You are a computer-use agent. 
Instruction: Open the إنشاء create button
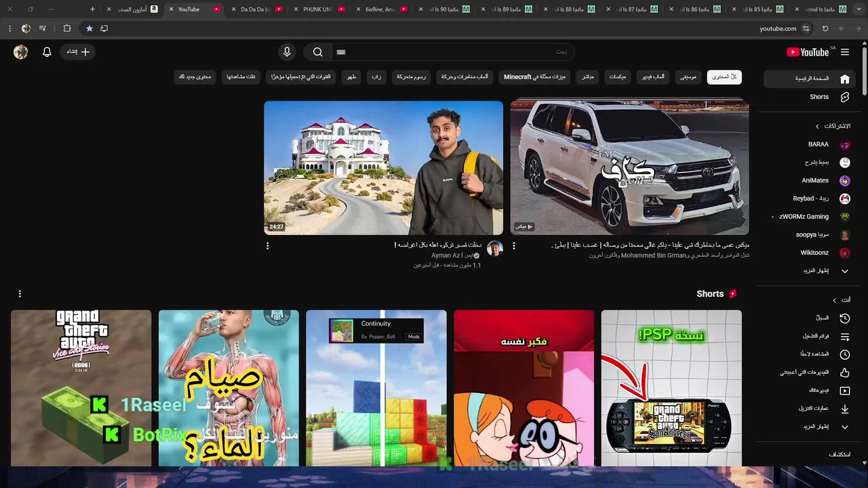(78, 52)
